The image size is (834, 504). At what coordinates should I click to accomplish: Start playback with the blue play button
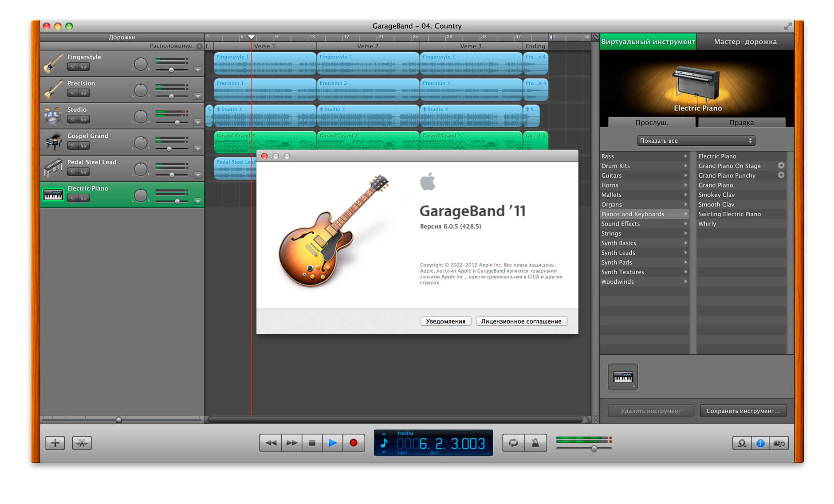click(x=333, y=443)
